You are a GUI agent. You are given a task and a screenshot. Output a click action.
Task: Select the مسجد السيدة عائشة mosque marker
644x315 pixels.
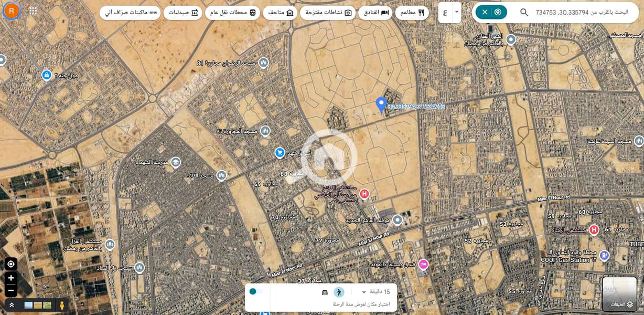[639, 141]
